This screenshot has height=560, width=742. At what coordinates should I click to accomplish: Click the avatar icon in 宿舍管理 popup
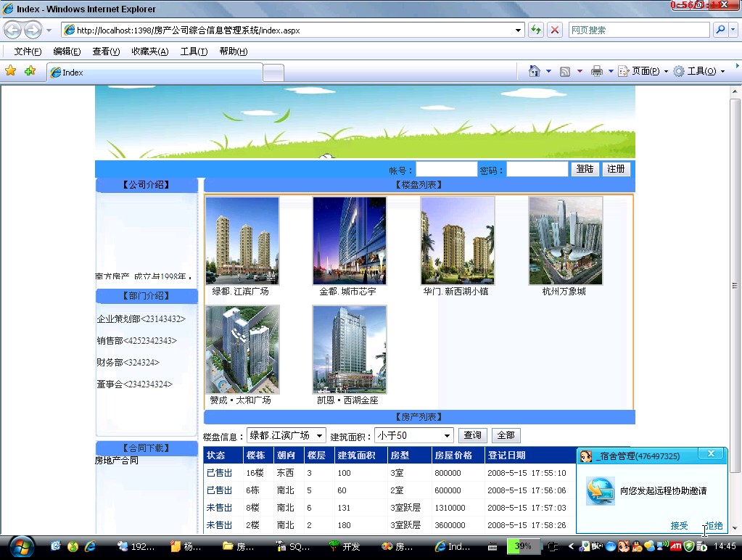coord(586,456)
